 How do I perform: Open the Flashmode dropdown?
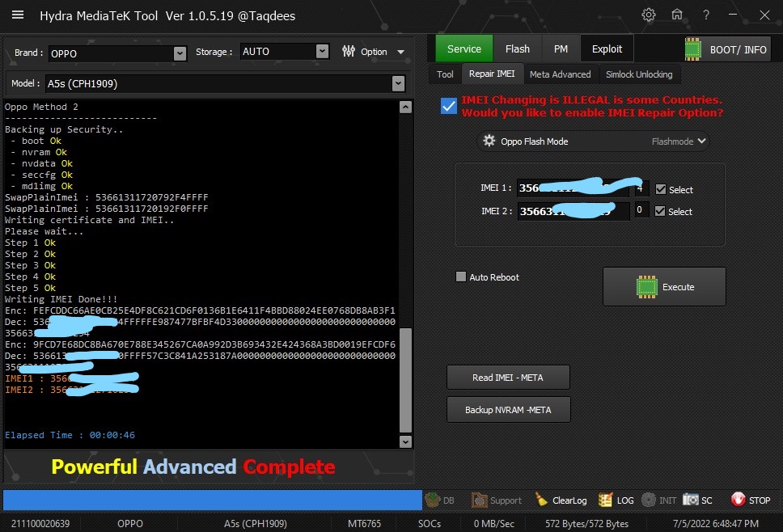tap(678, 141)
